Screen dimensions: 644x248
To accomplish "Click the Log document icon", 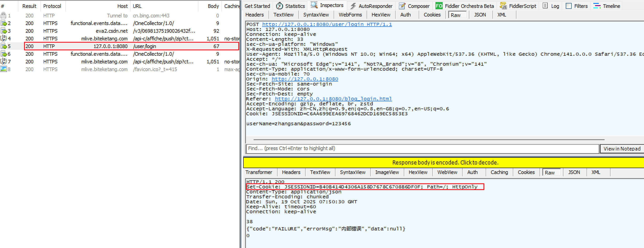I will point(545,6).
